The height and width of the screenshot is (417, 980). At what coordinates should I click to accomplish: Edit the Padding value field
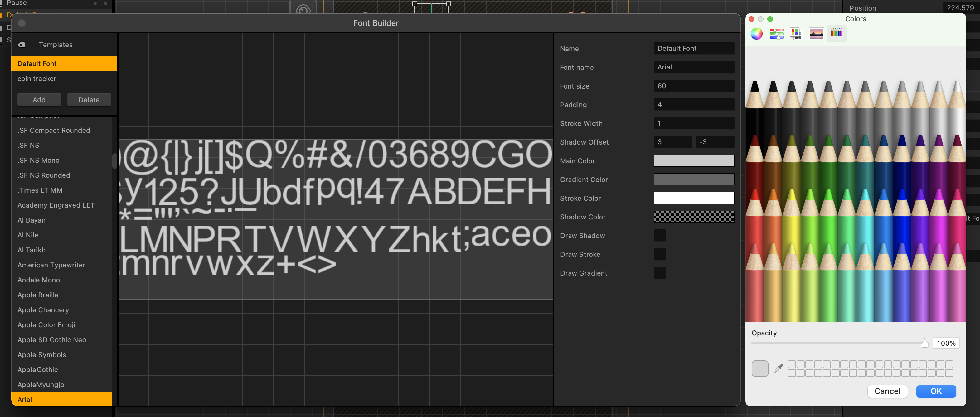tap(694, 104)
